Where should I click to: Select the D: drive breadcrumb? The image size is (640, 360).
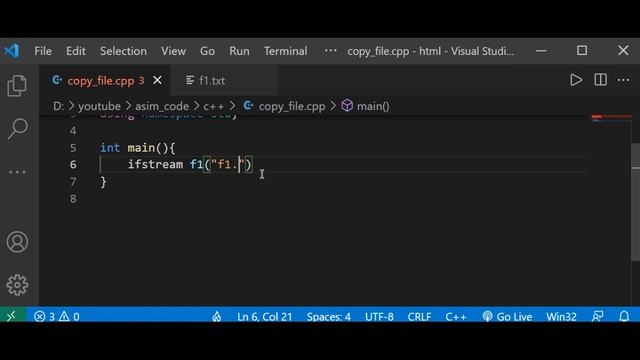[58, 106]
